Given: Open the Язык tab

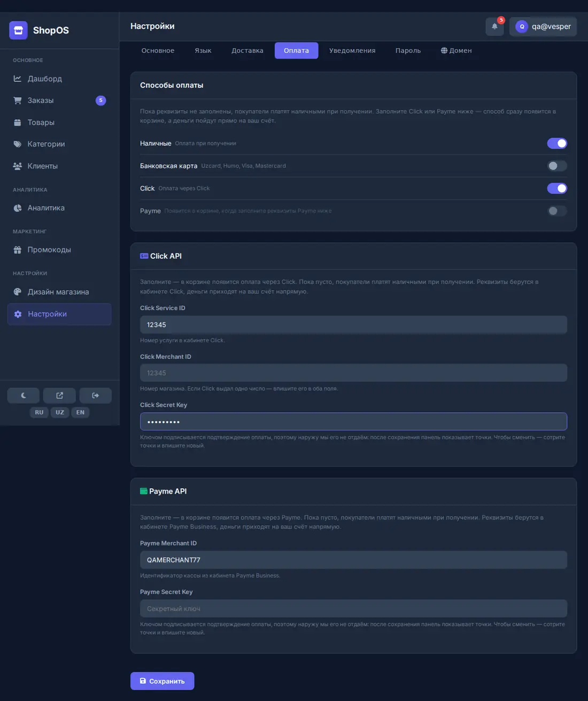Looking at the screenshot, I should [x=203, y=50].
